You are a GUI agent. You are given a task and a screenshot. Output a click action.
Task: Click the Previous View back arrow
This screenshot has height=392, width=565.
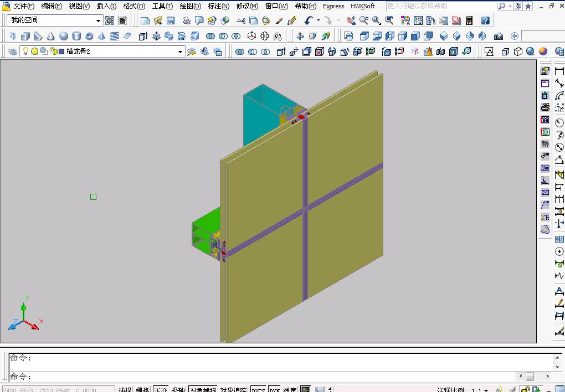[515, 36]
